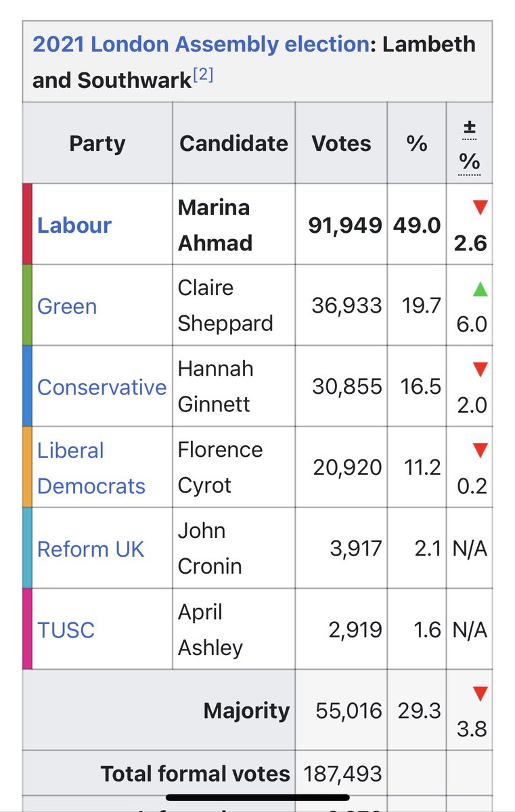Tap the home indicator bar at bottom

(x=257, y=798)
